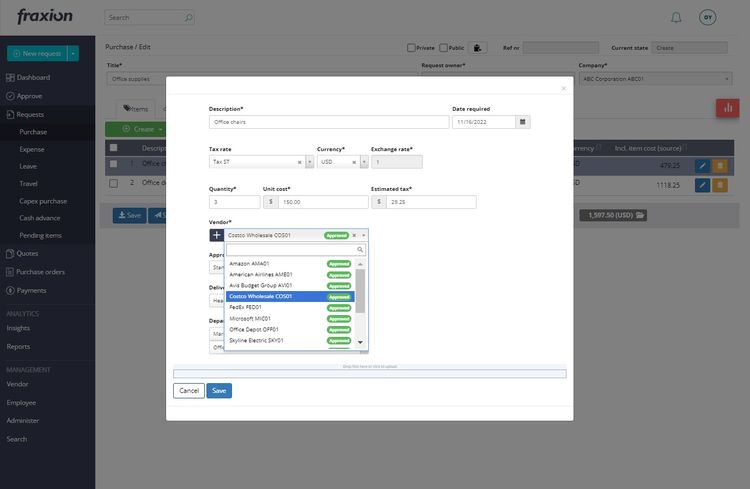Image resolution: width=750 pixels, height=489 pixels.
Task: Toggle the select-all items checkbox
Action: pyautogui.click(x=113, y=148)
